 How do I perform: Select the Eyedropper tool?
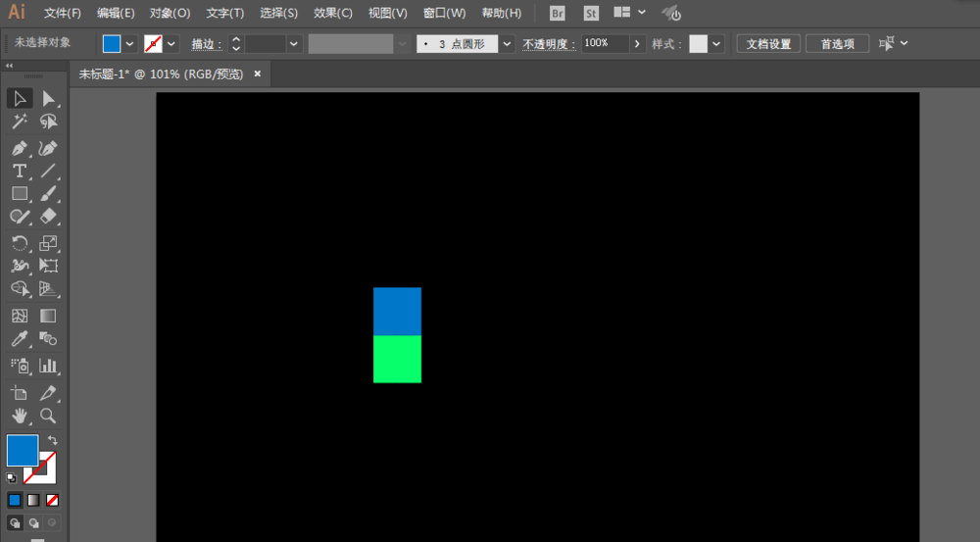click(20, 339)
